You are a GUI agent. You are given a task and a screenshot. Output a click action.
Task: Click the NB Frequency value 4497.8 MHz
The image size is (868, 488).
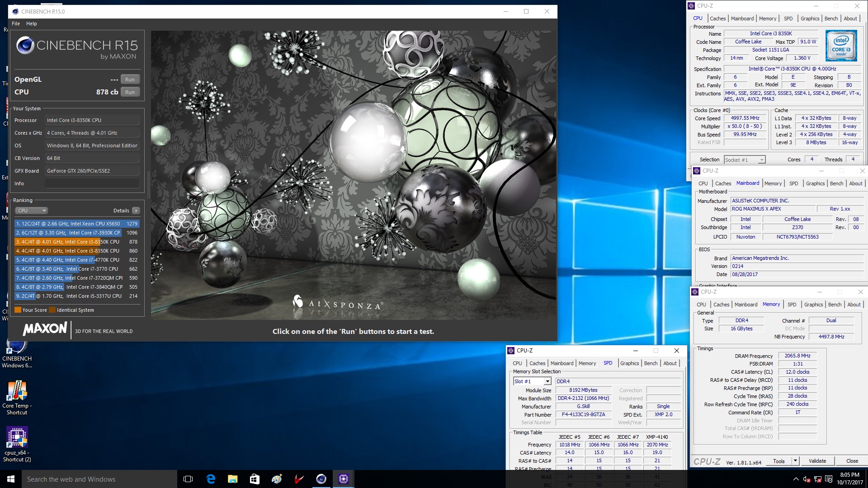(x=831, y=337)
